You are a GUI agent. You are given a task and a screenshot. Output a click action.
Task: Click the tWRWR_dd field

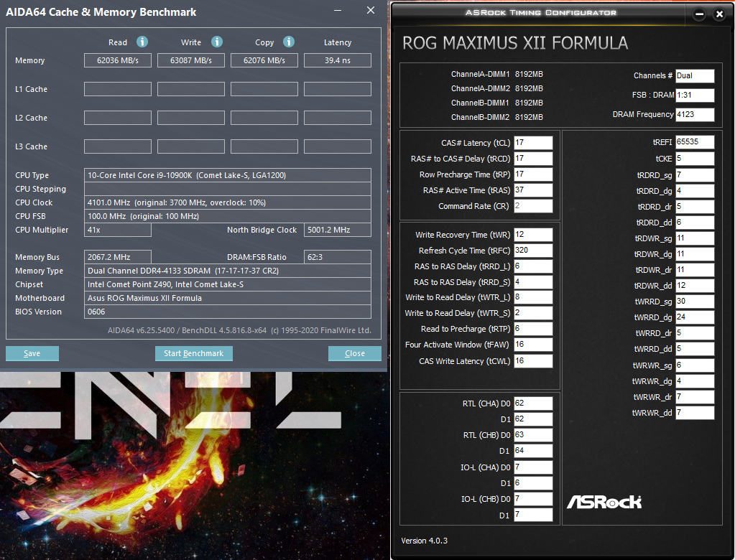[695, 413]
